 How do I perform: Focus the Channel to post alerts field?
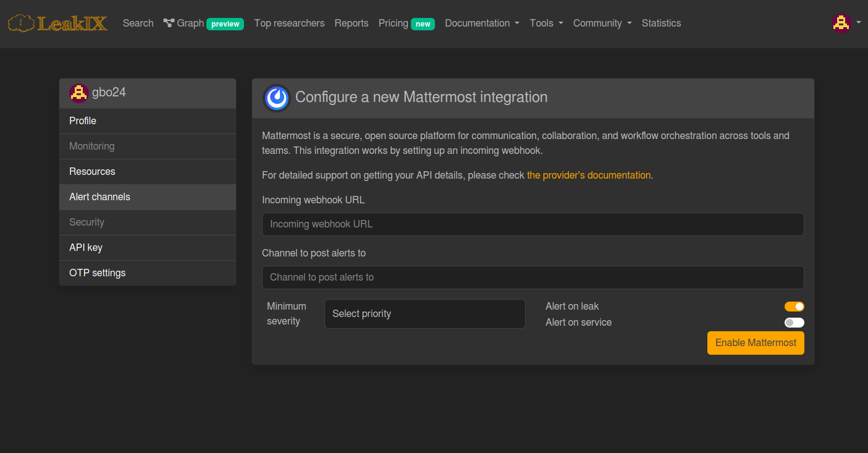(x=533, y=277)
